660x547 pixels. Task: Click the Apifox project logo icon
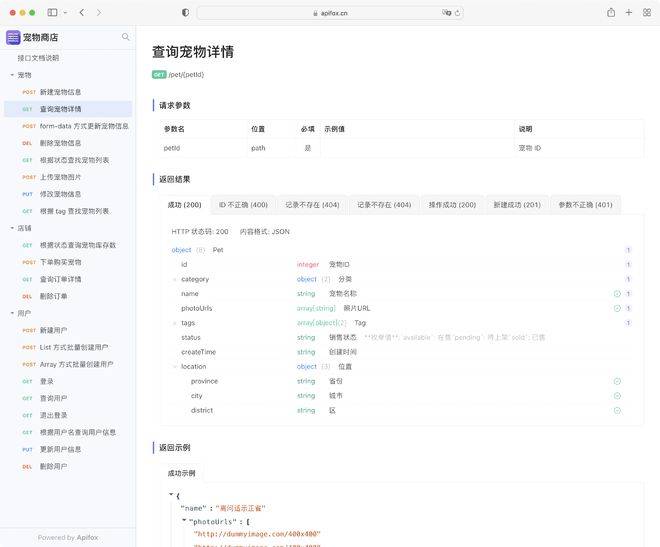point(13,37)
